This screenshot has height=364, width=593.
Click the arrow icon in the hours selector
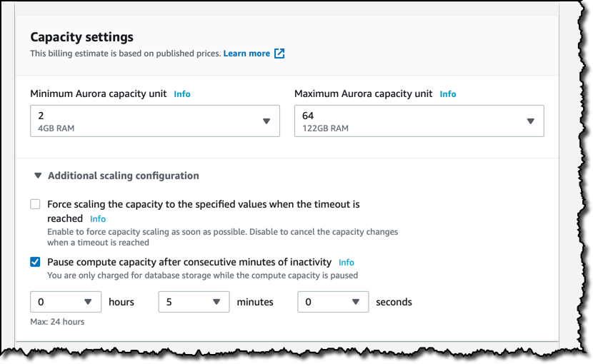click(88, 302)
